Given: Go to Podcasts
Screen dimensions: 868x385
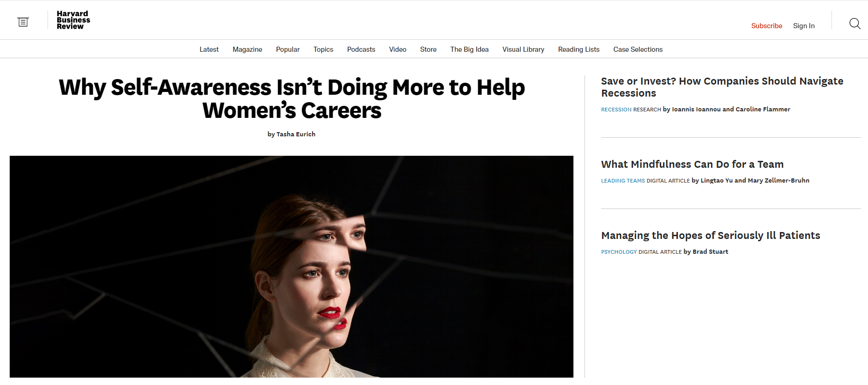Looking at the screenshot, I should click(x=361, y=49).
